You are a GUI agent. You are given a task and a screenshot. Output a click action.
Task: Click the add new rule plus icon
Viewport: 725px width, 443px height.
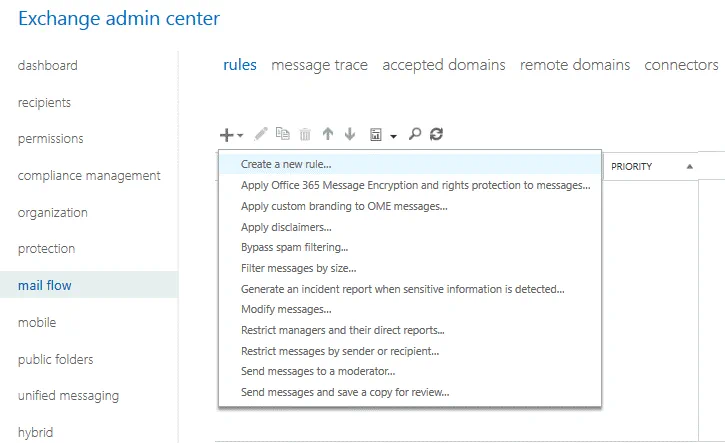pyautogui.click(x=227, y=133)
